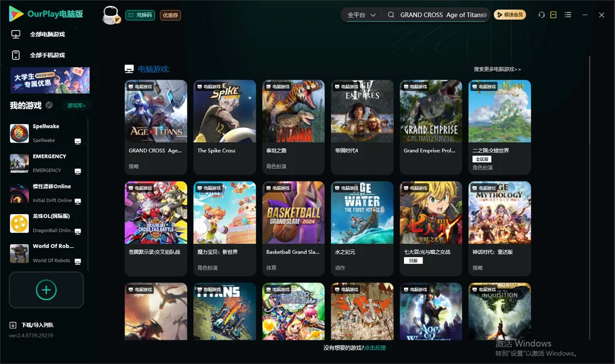The height and width of the screenshot is (364, 615).
Task: Click the yellow mini-mode window icon
Action: tap(553, 15)
